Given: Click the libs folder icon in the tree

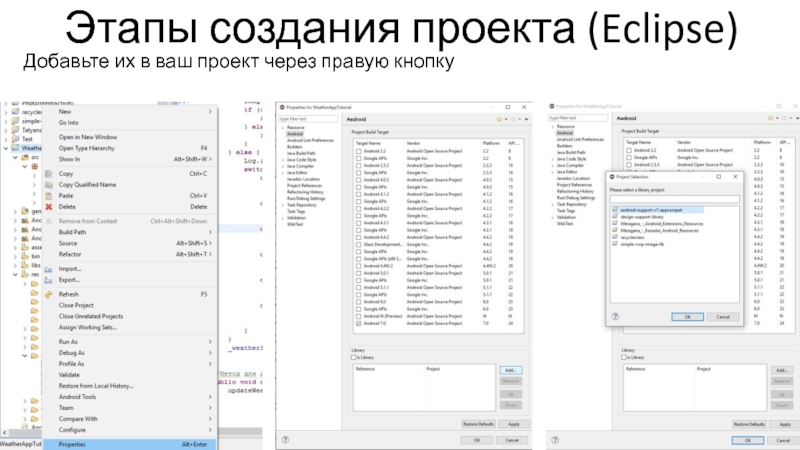Looking at the screenshot, I should pyautogui.click(x=24, y=265).
